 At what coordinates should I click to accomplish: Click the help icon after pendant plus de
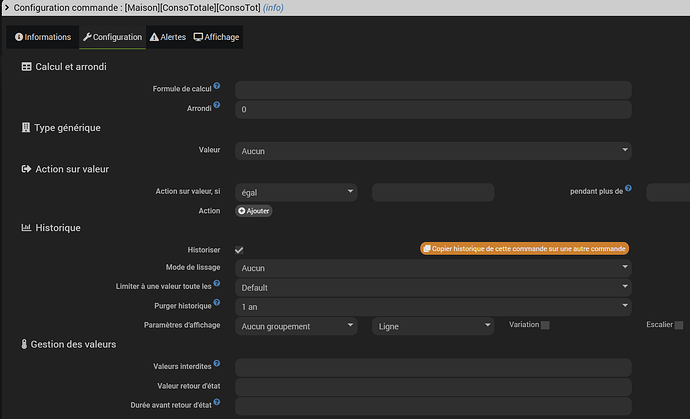(x=629, y=189)
